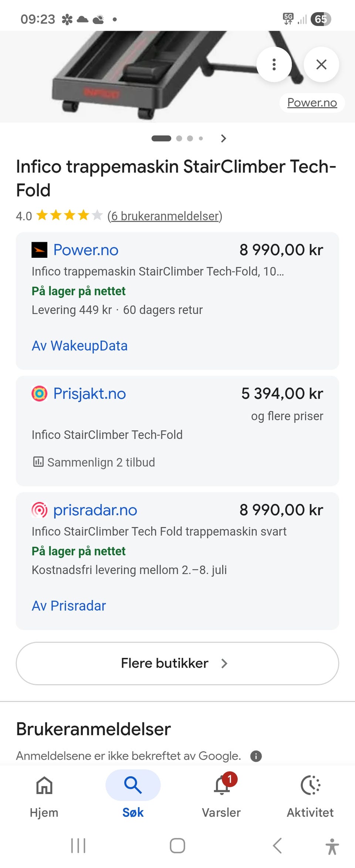Tap the prisradar.no logo icon

[39, 510]
